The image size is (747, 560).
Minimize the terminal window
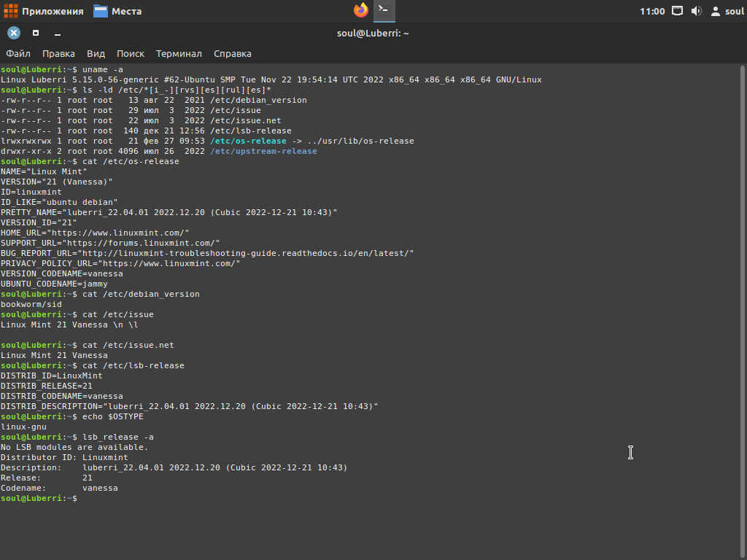click(58, 34)
